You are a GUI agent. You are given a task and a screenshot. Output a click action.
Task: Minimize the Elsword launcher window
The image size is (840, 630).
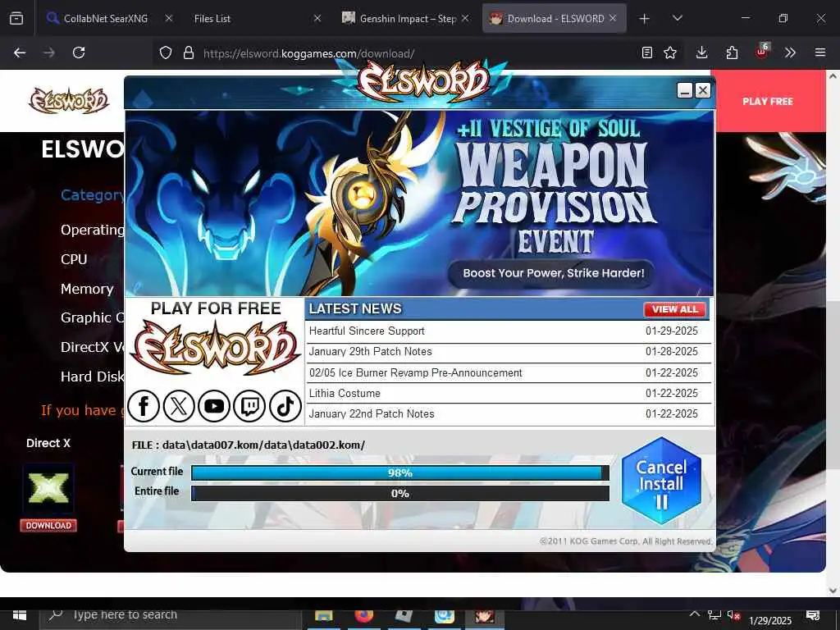[685, 90]
